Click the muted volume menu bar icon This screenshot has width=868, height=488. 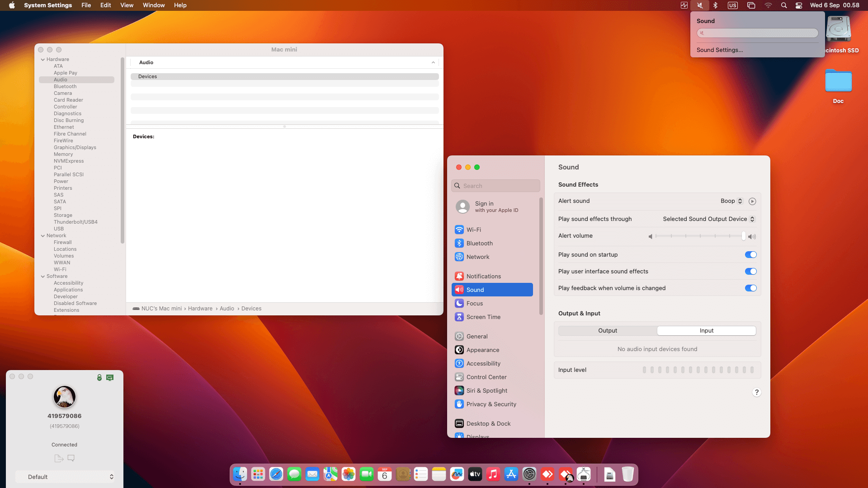pyautogui.click(x=700, y=5)
